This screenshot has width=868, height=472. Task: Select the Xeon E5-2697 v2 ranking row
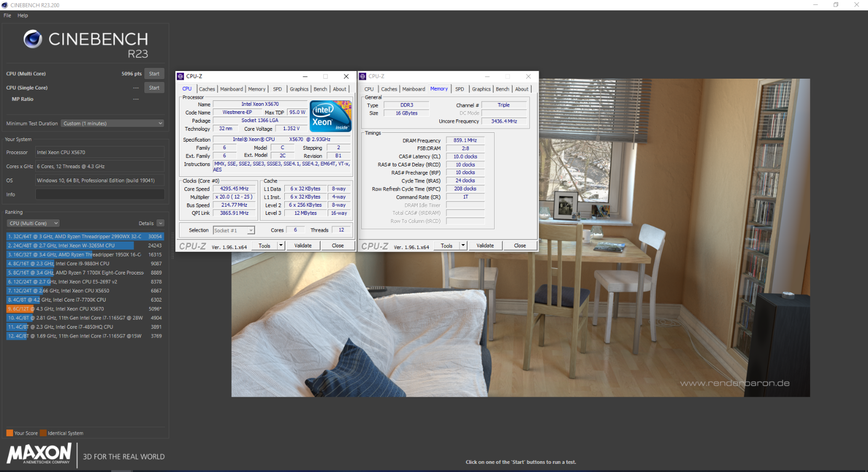[x=85, y=282]
